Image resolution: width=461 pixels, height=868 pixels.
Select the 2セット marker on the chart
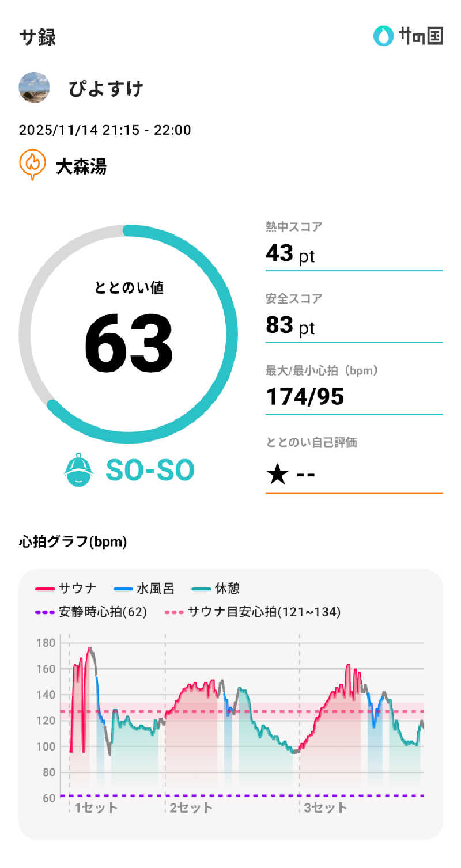pos(191,807)
